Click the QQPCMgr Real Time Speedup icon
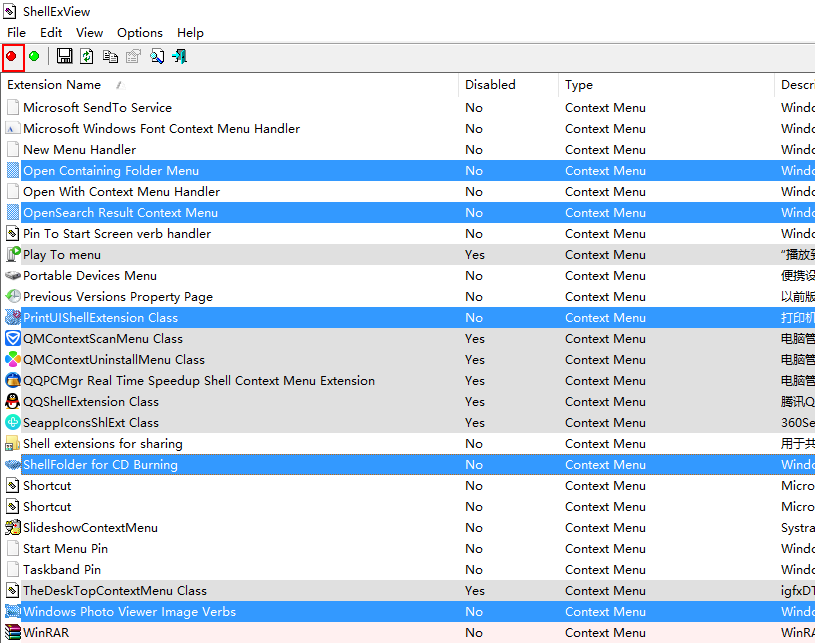Image resolution: width=815 pixels, height=643 pixels. pyautogui.click(x=12, y=380)
